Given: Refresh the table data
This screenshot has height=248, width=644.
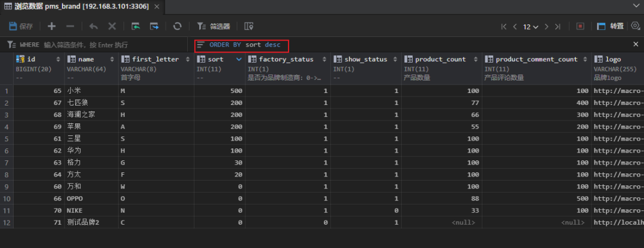Looking at the screenshot, I should 178,26.
